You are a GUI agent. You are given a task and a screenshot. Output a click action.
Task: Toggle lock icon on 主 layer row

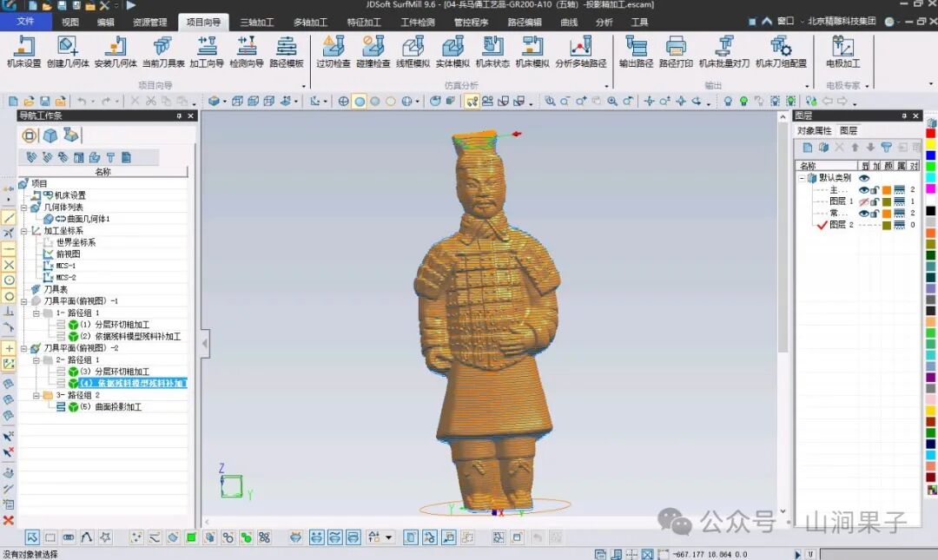pos(875,190)
